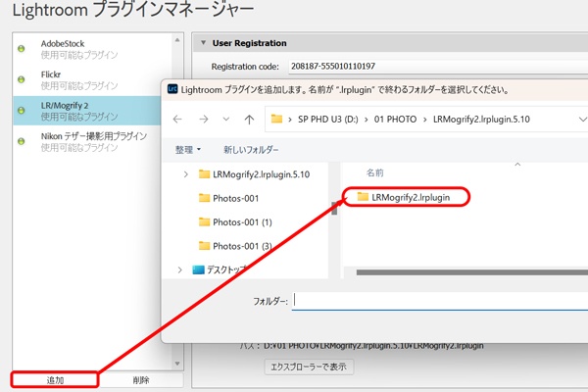This screenshot has height=392, width=588.
Task: Click the 名前 column header
Action: tap(374, 172)
